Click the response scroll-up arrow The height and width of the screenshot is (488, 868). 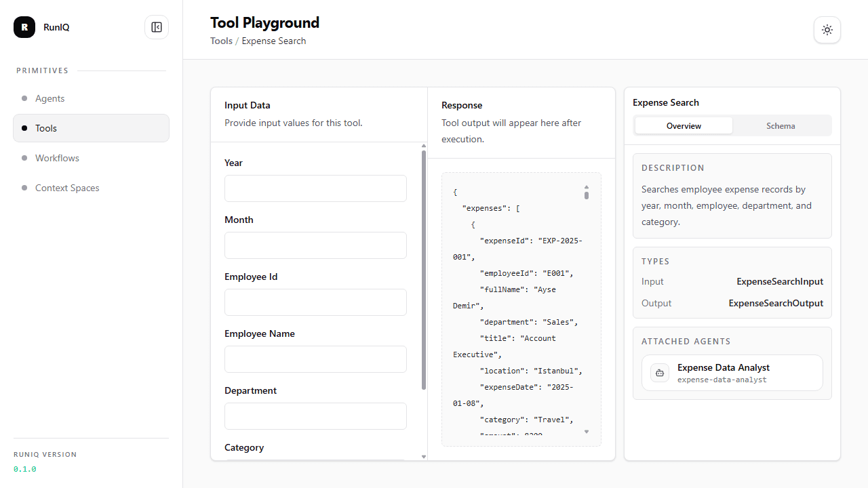click(x=587, y=186)
